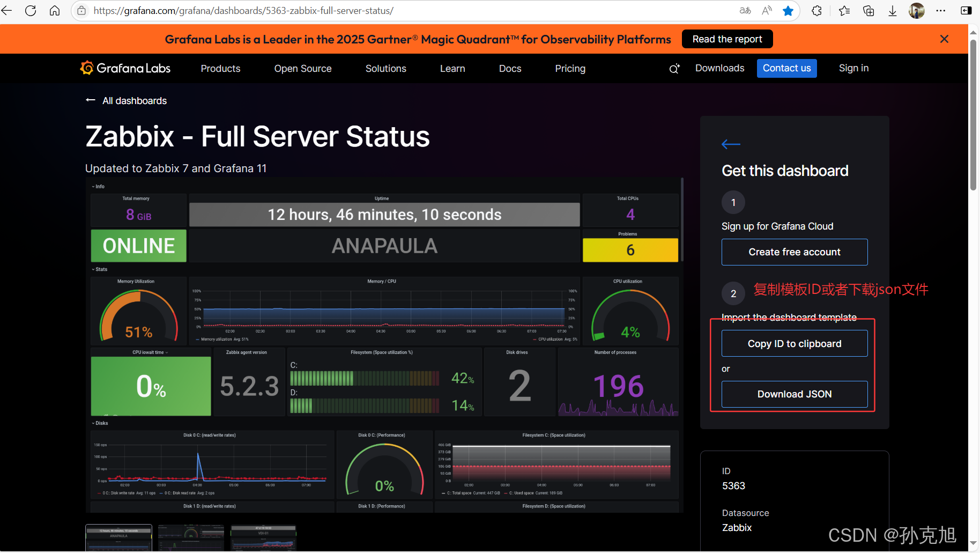Click the Zabbix - Full Server Status title
The height and width of the screenshot is (553, 980).
coord(258,136)
